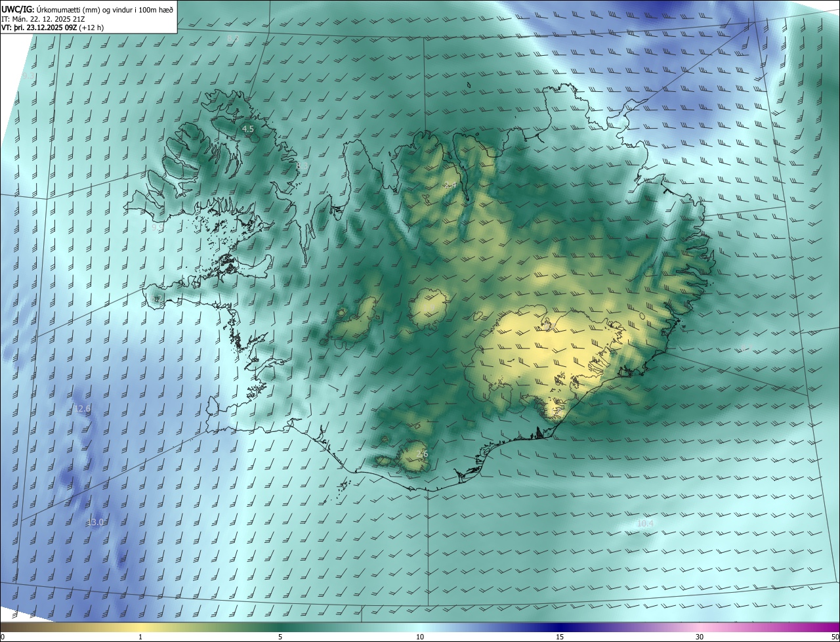
Task: Click the faint '2.4' value label
Action: [450, 184]
